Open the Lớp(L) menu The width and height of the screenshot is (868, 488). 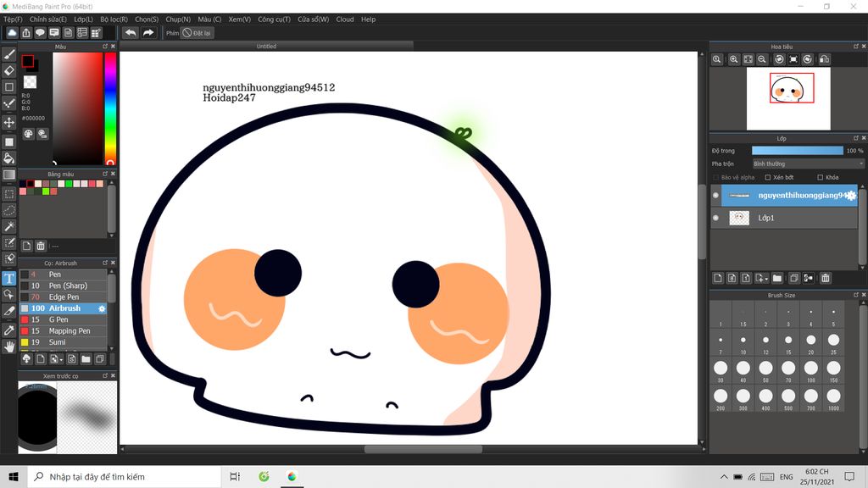[x=84, y=19]
